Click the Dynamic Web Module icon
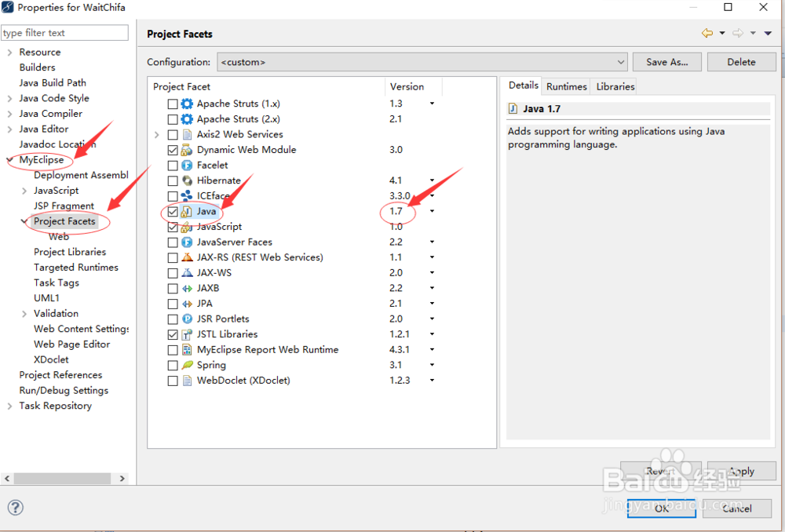Screen dimensions: 785x532 click(x=187, y=150)
